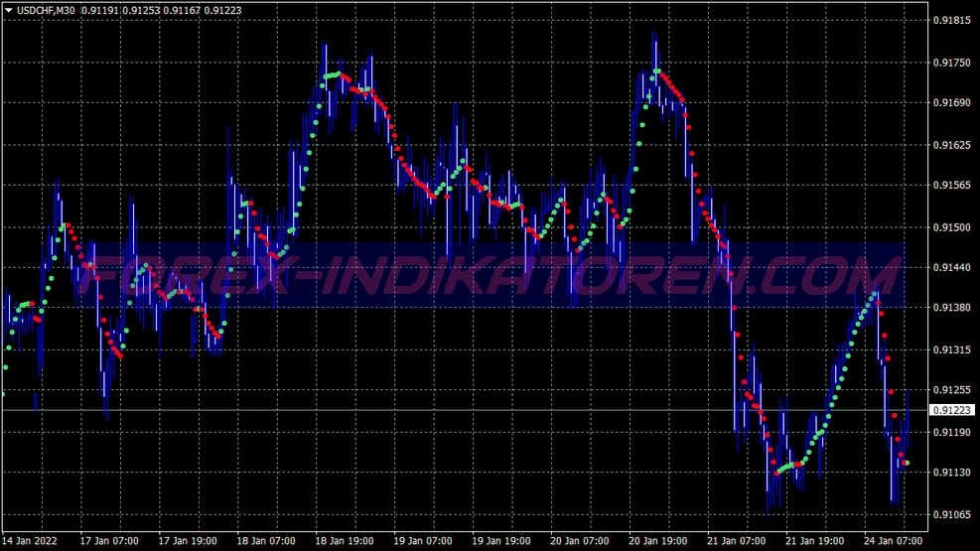This screenshot has height=551, width=980.
Task: Select the 0.91190 price axis label
Action: 952,433
